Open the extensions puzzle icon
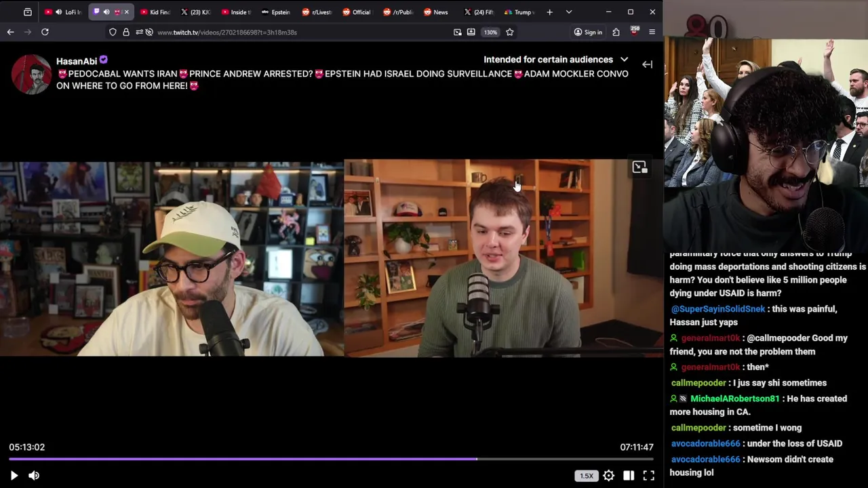 (616, 32)
